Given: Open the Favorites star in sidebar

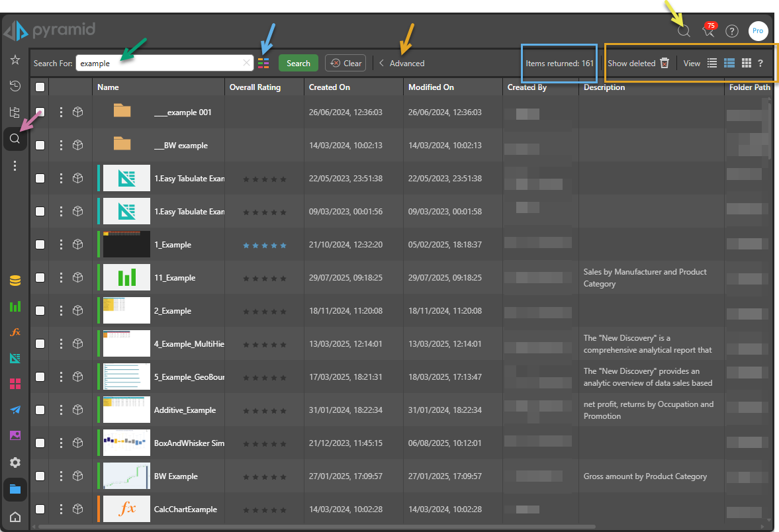Looking at the screenshot, I should click(15, 60).
